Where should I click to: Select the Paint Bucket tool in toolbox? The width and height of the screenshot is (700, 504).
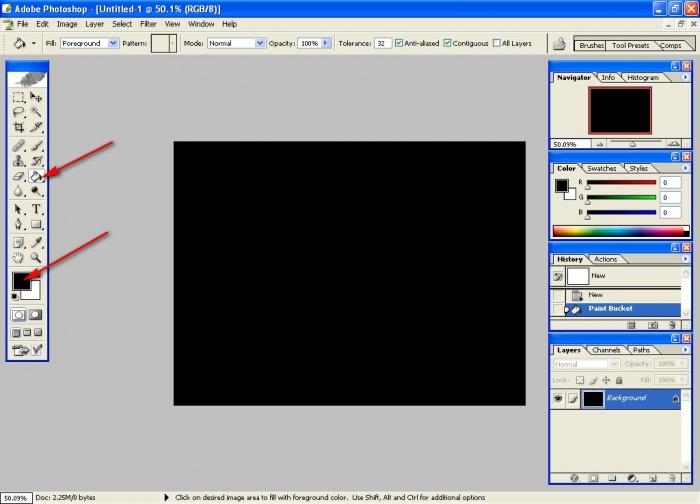point(36,177)
